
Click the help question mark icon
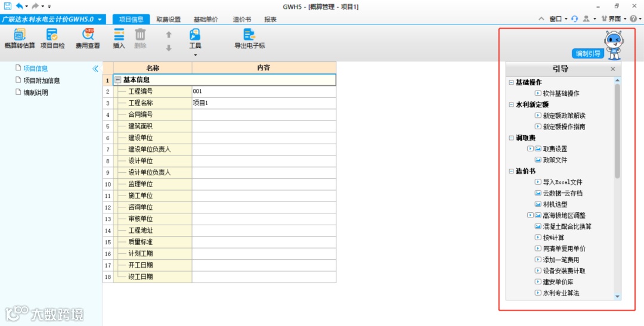click(x=634, y=19)
